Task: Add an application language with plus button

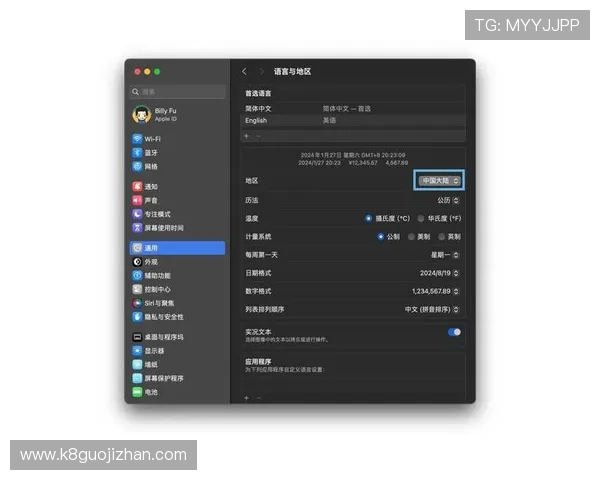Action: tap(246, 398)
